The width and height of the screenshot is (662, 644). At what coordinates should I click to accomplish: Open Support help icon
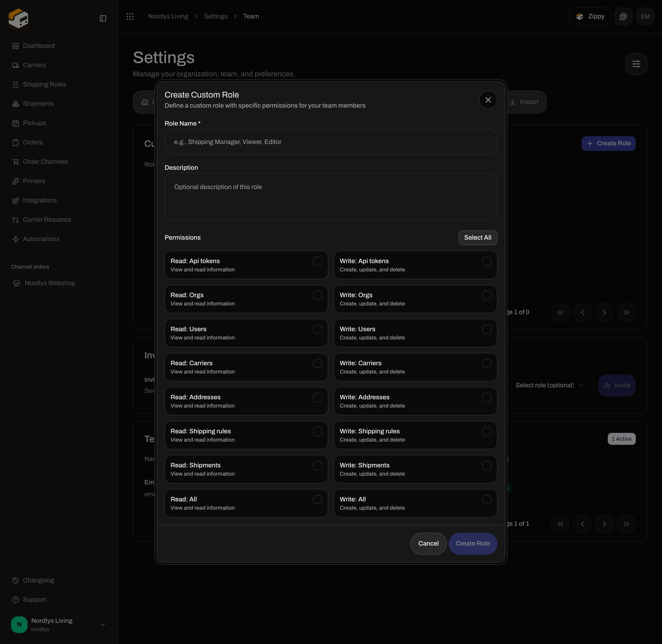(16, 600)
